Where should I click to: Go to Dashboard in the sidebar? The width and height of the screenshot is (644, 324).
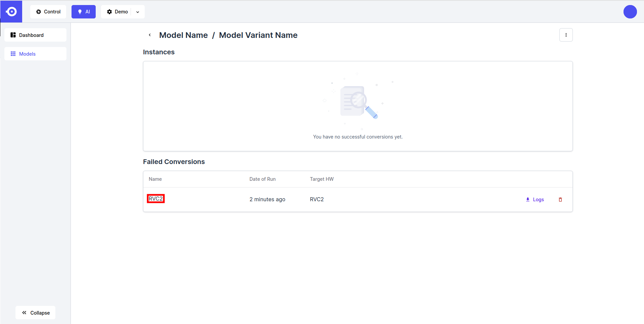tap(35, 35)
